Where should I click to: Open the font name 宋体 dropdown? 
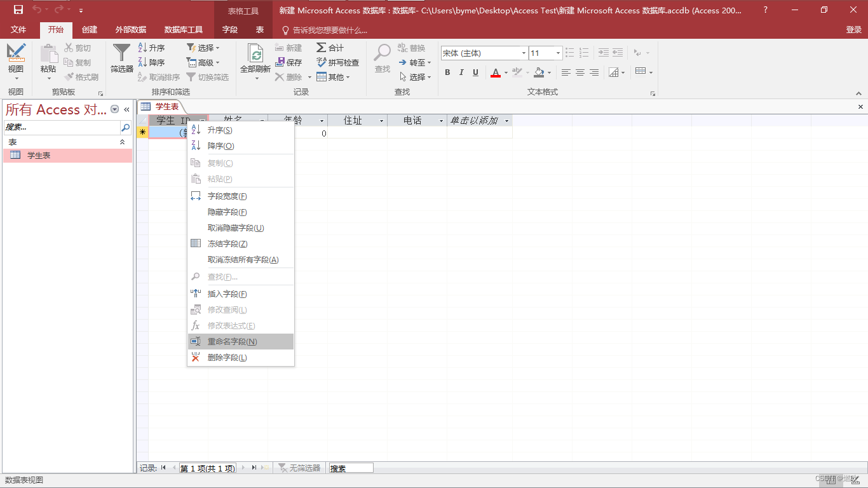click(x=524, y=53)
